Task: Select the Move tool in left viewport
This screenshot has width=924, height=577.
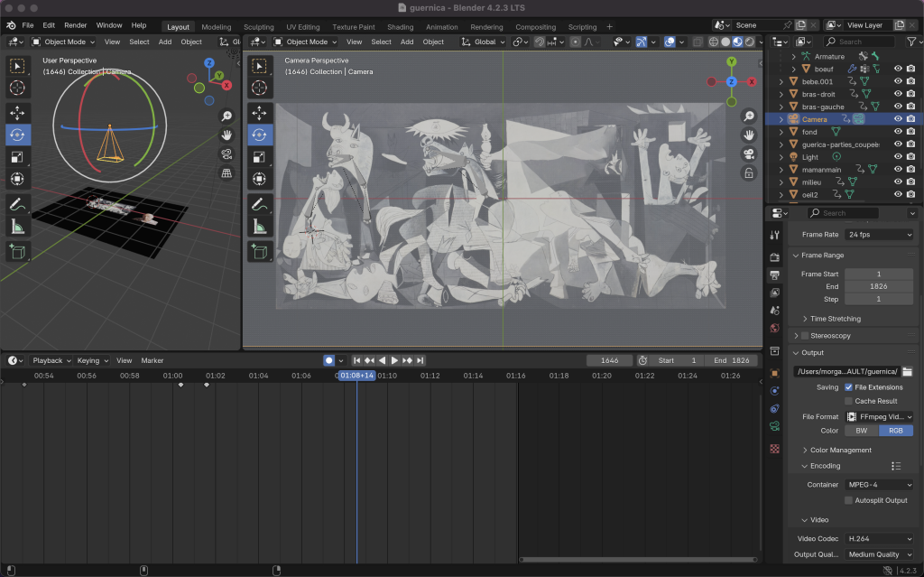Action: (x=17, y=113)
